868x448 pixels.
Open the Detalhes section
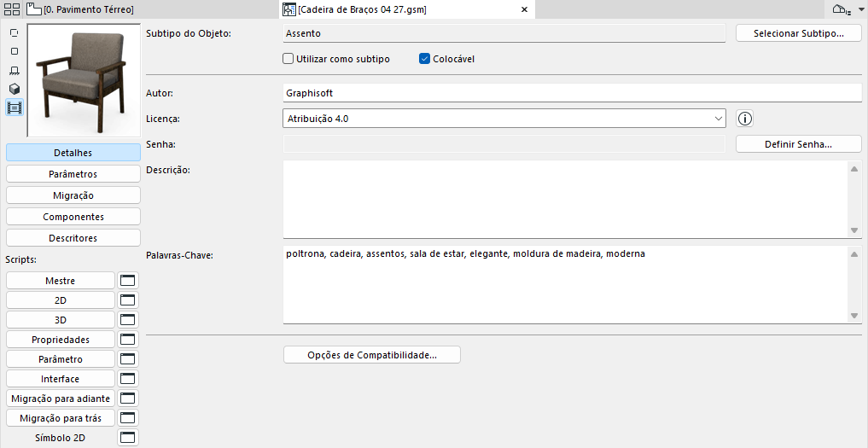pos(73,153)
